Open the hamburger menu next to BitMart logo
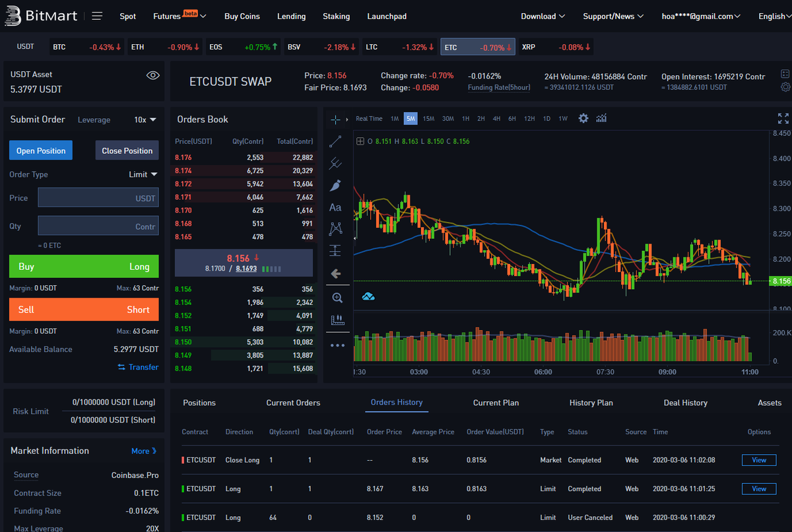The image size is (792, 532). point(97,16)
